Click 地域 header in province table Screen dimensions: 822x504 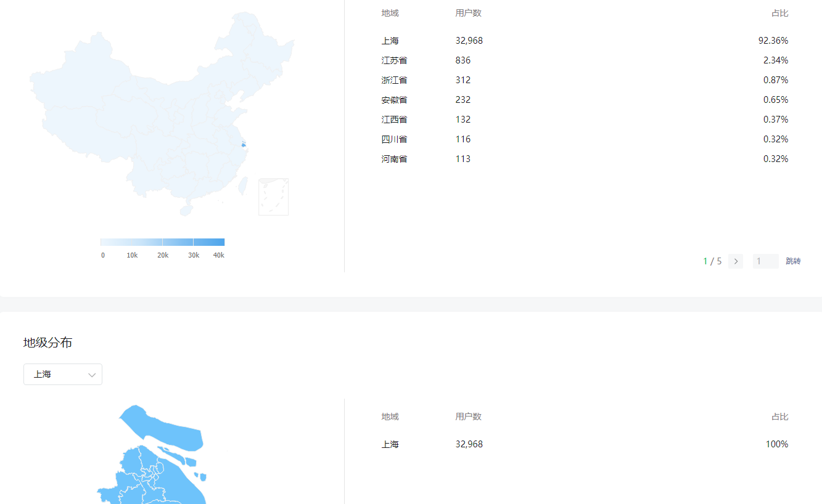pos(390,13)
